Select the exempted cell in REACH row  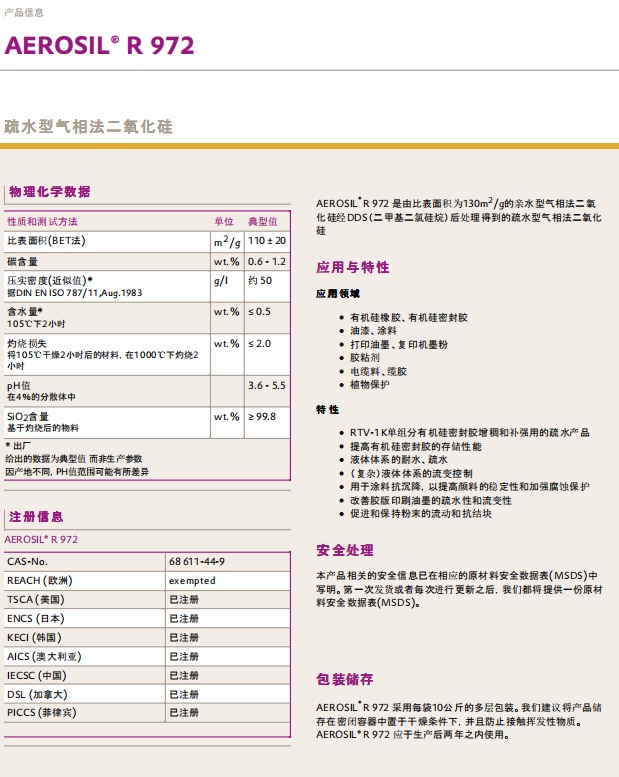coord(192,580)
